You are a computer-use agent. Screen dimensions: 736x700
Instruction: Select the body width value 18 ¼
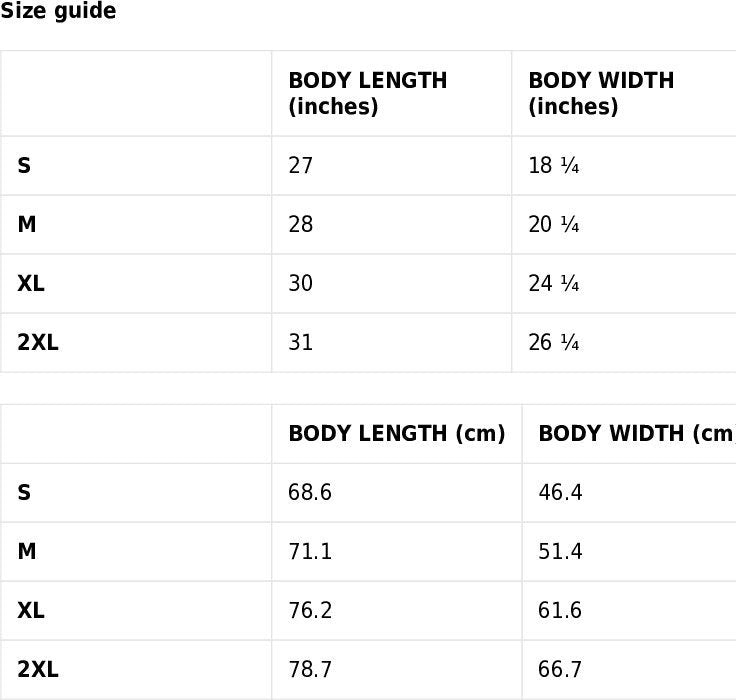coord(553,166)
